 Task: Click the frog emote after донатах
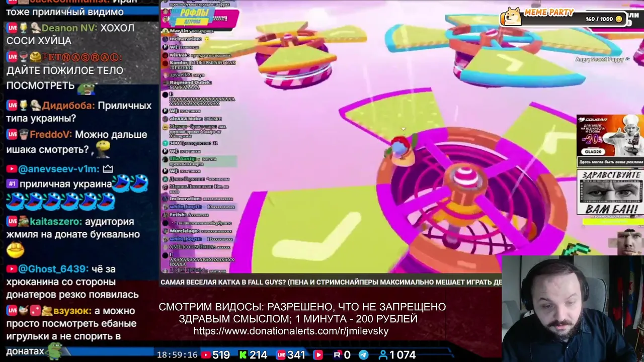54,350
